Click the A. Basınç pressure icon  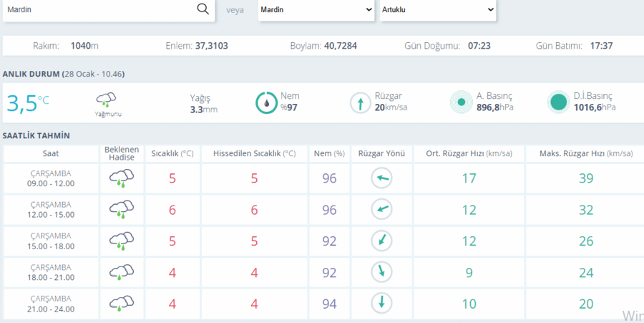(462, 102)
